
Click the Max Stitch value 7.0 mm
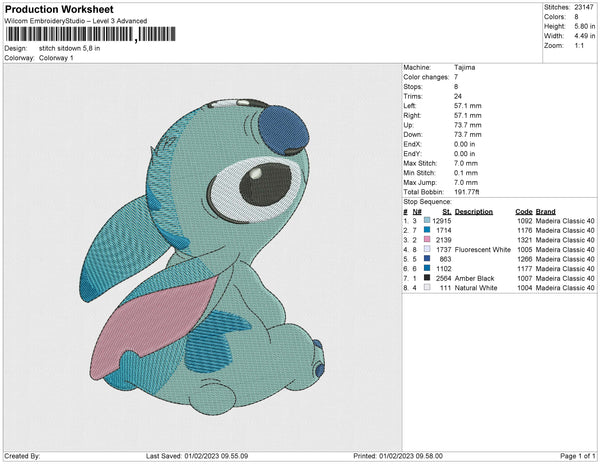[466, 163]
